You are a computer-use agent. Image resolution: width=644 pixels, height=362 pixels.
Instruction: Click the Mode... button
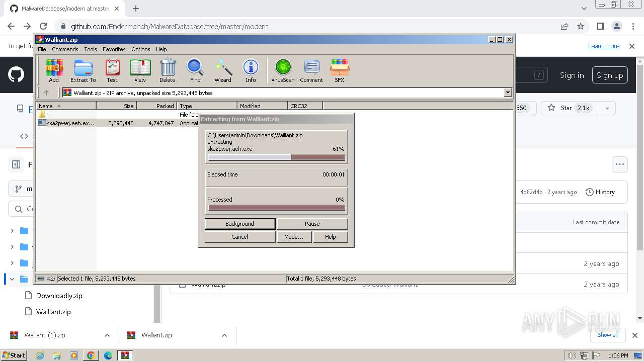click(x=294, y=237)
